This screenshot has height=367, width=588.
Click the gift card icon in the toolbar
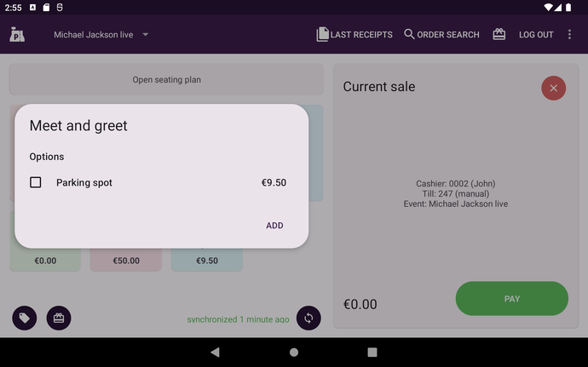[x=499, y=35]
